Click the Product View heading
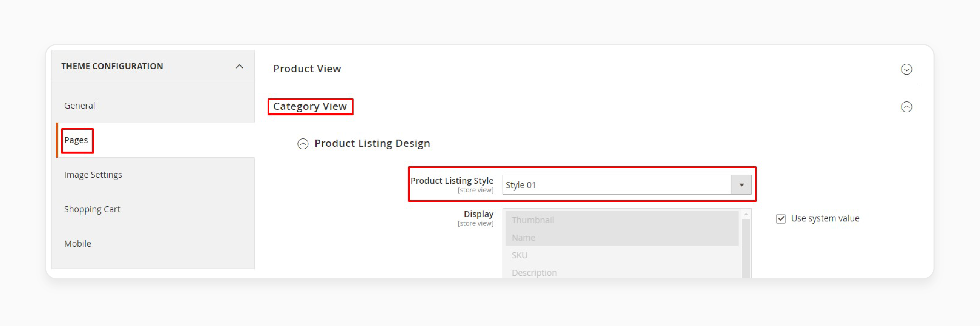 click(x=307, y=68)
